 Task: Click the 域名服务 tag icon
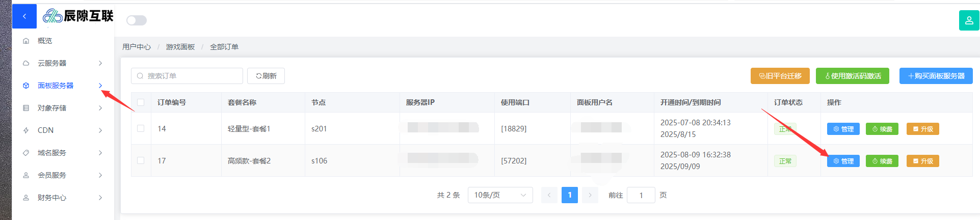tap(26, 153)
